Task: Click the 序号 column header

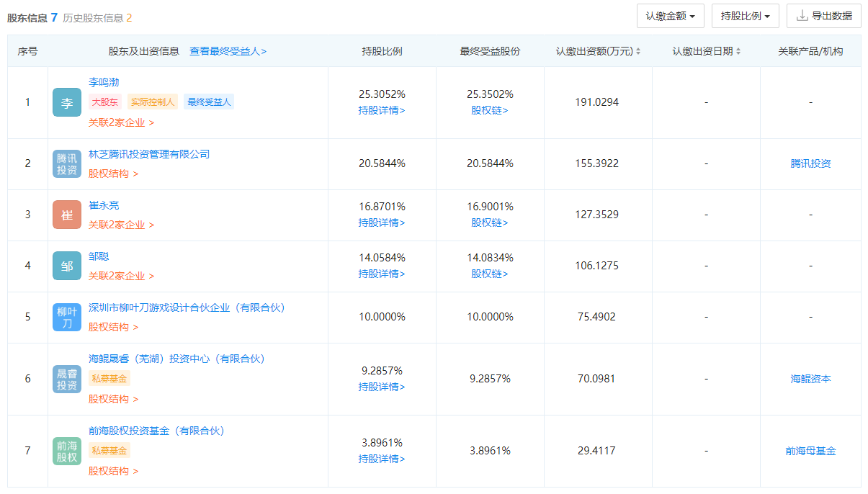Action: pyautogui.click(x=28, y=51)
